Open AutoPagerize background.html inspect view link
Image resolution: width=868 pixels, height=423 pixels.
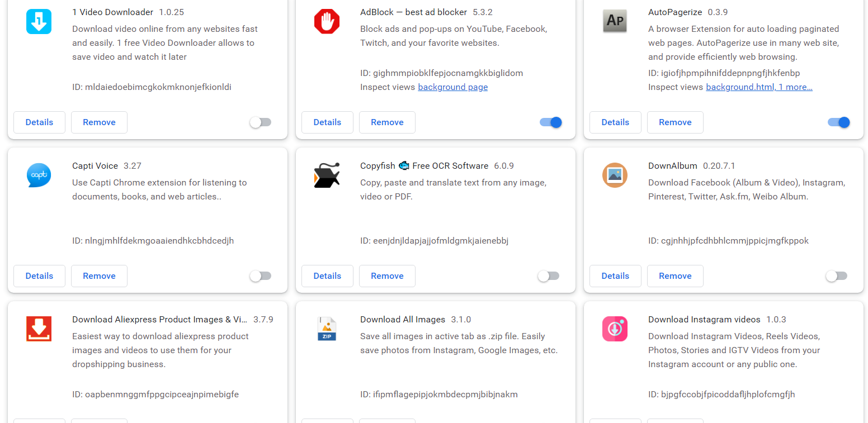pos(759,87)
